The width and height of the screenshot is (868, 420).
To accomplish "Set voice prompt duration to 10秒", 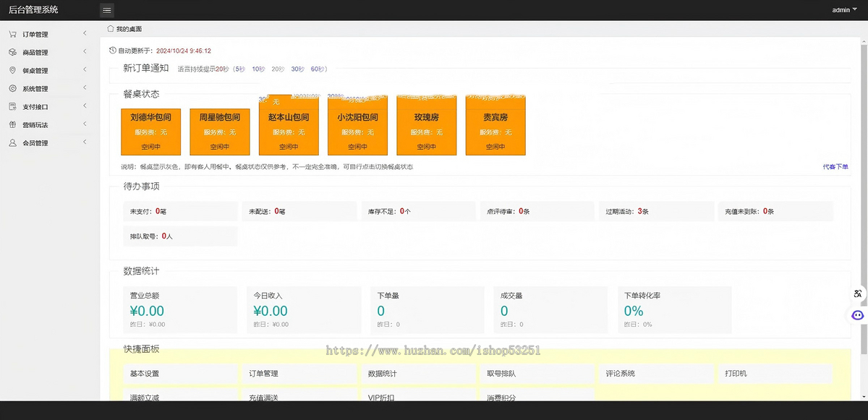I will coord(258,69).
